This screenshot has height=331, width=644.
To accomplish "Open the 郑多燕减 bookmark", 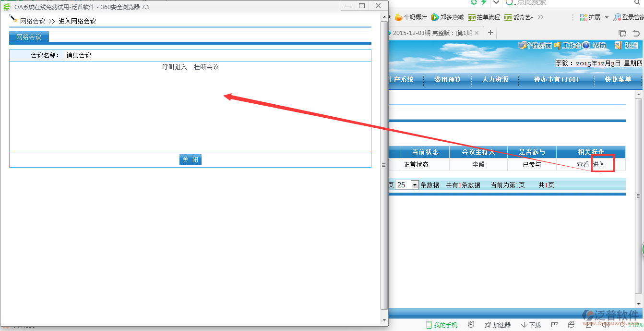I will coord(447,17).
